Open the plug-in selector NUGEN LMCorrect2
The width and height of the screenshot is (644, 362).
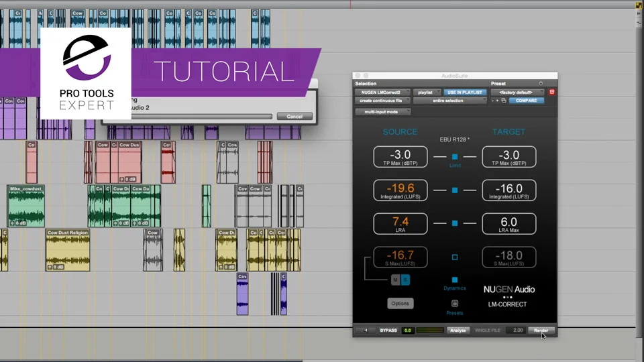click(382, 93)
